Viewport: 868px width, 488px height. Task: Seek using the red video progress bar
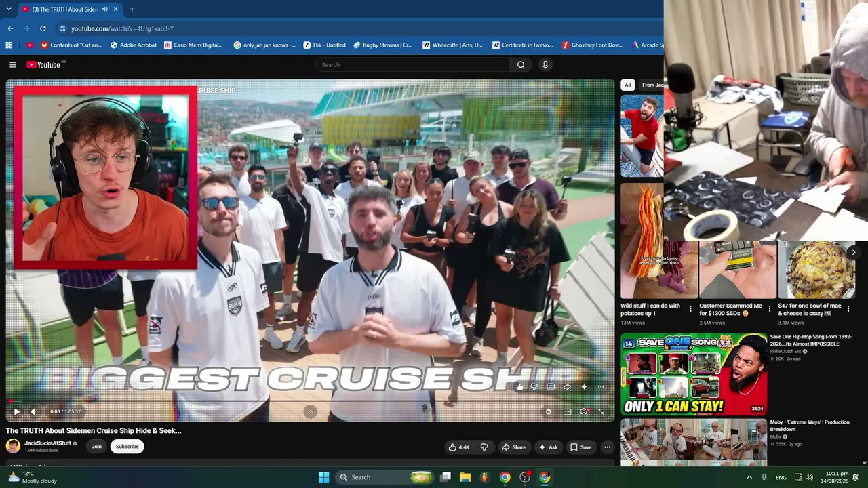[310, 401]
